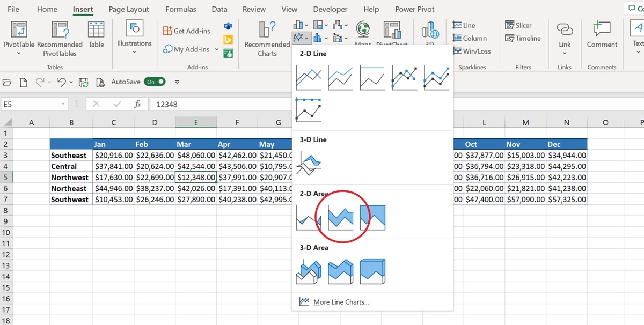Image resolution: width=644 pixels, height=325 pixels.
Task: Switch to the Formulas ribbon tab
Action: tap(180, 9)
